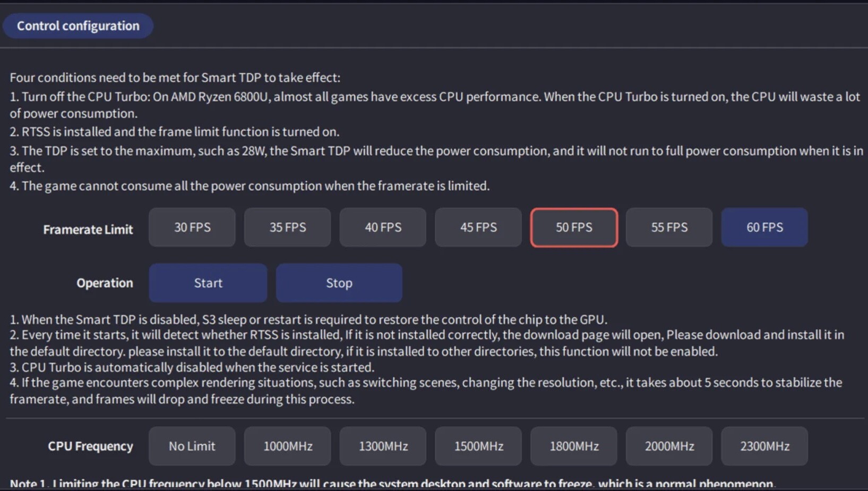Set CPU Frequency to No Limit
Image resolution: width=868 pixels, height=491 pixels.
(192, 446)
